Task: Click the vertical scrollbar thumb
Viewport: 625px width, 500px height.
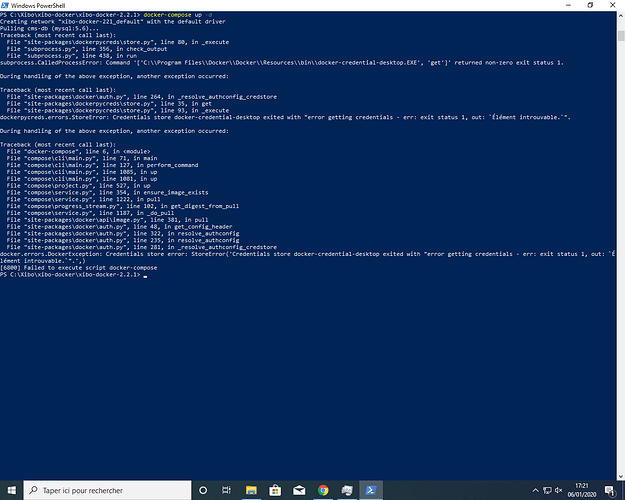Action: tap(621, 35)
